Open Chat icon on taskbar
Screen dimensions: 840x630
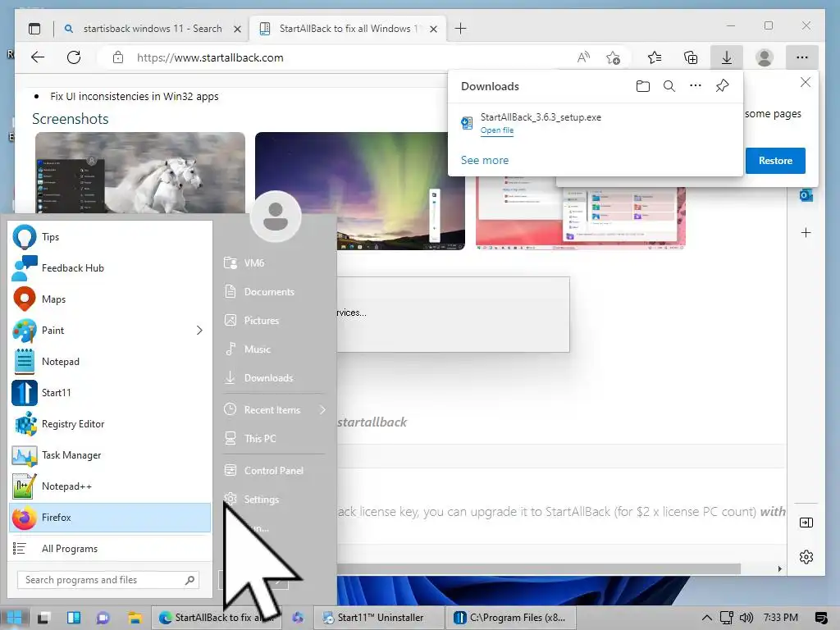[103, 618]
